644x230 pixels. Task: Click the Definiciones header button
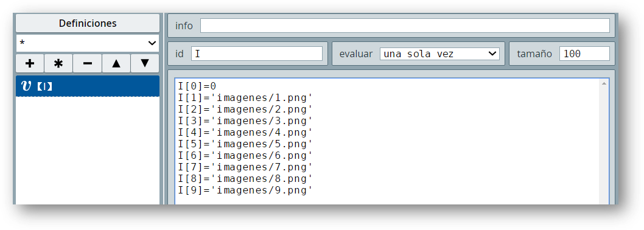pyautogui.click(x=88, y=23)
